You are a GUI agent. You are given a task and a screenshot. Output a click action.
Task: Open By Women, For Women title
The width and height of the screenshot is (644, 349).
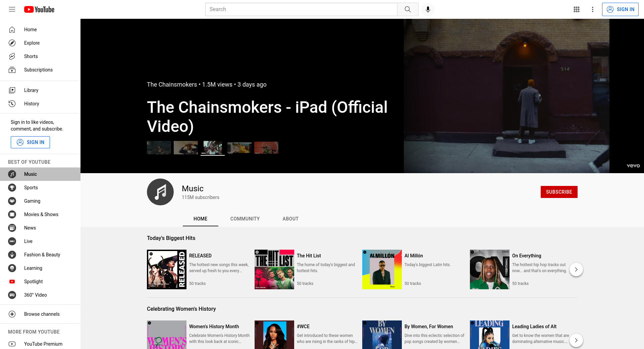tap(429, 327)
